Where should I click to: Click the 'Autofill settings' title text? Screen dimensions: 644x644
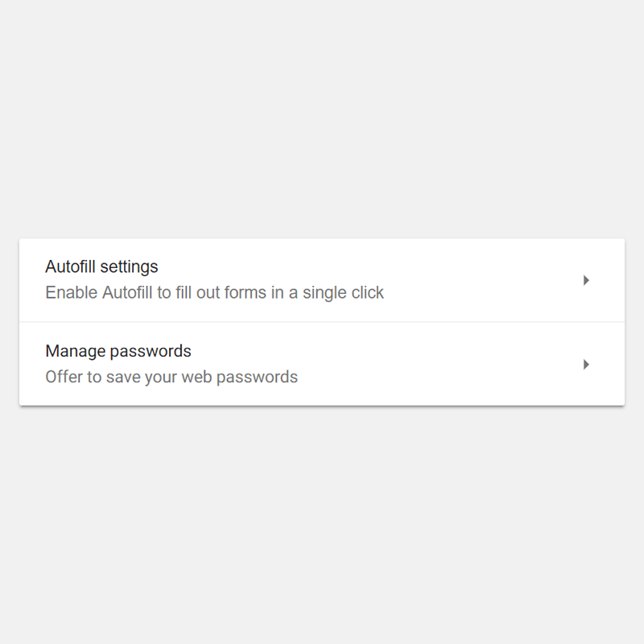pyautogui.click(x=101, y=266)
